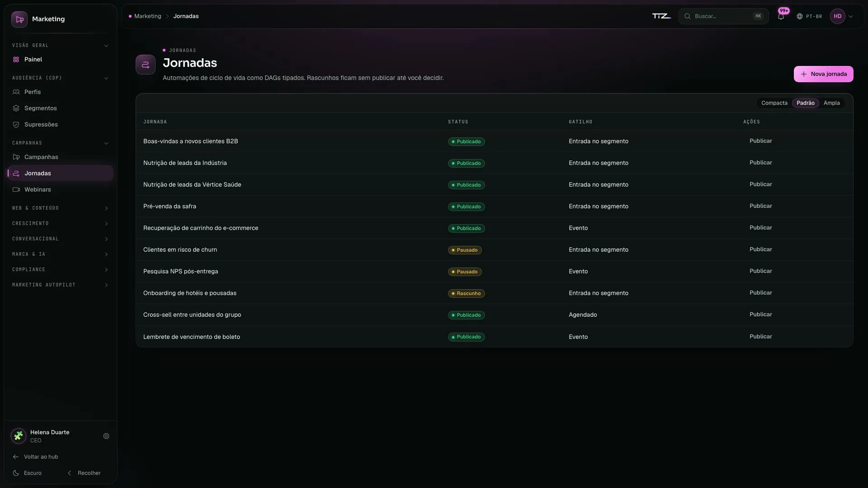Screen dimensions: 868x488
Task: Collapse the Campanhas sidebar section
Action: tap(60, 143)
